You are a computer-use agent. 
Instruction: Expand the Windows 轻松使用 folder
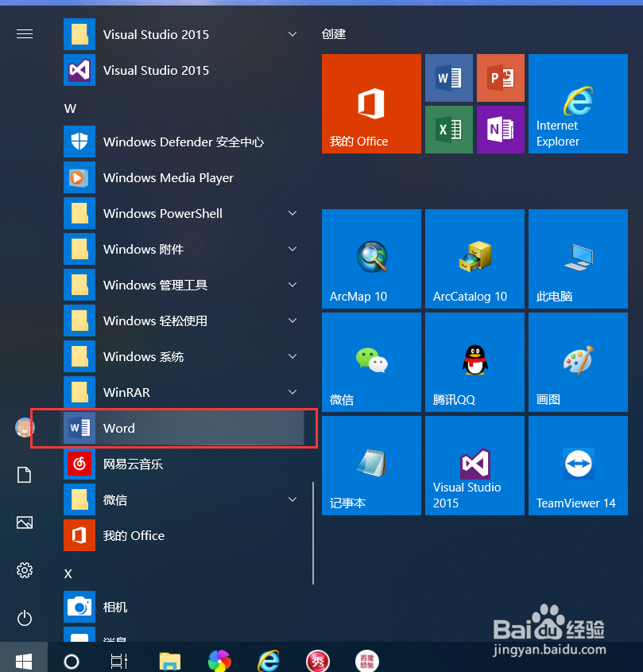[184, 320]
